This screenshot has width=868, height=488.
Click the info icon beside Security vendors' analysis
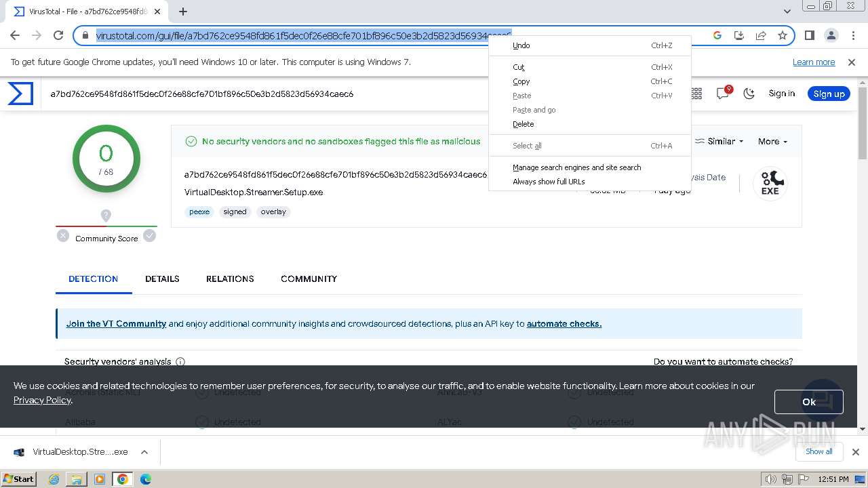(x=180, y=362)
